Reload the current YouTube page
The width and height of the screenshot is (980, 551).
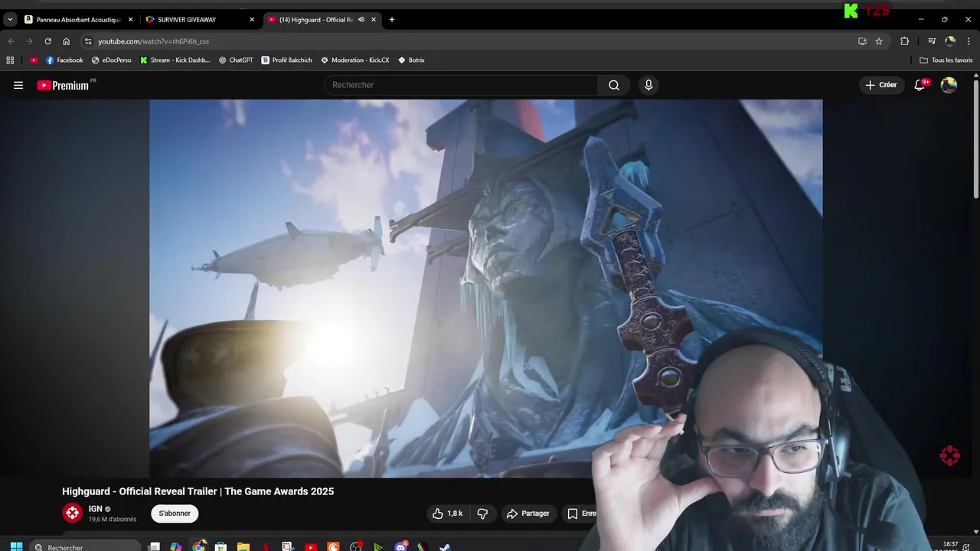point(47,41)
